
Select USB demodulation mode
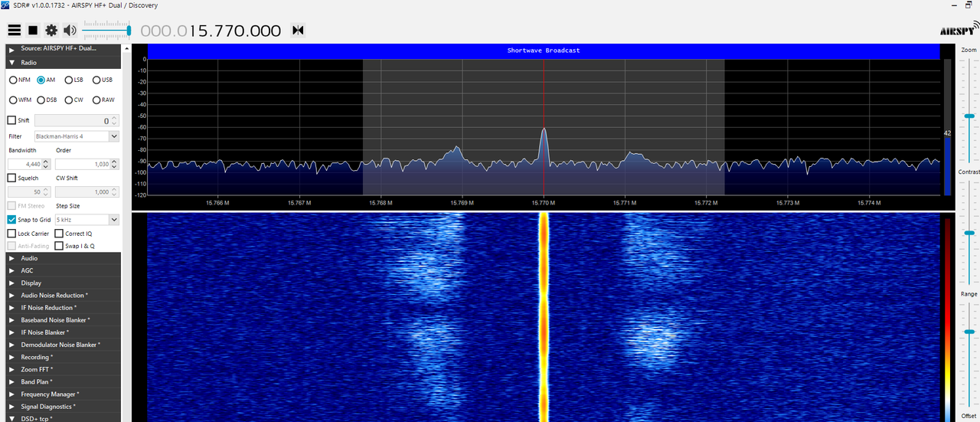coord(103,80)
